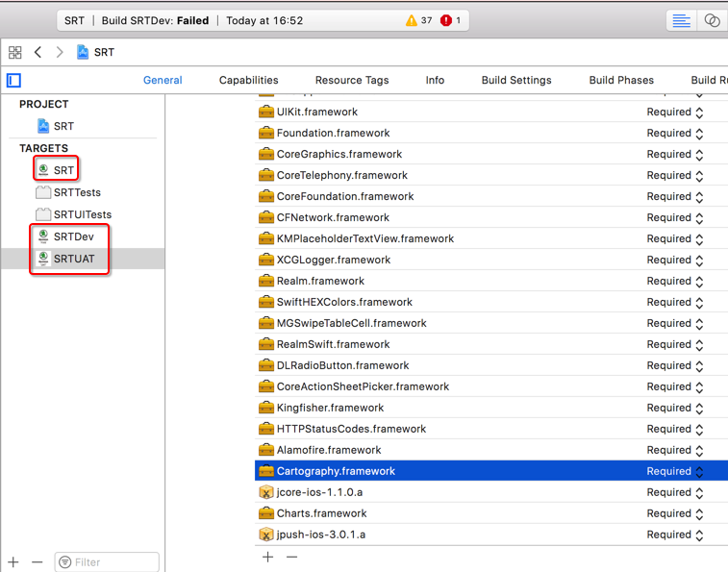Image resolution: width=728 pixels, height=572 pixels.
Task: Select the jpush-ios-3.0.1.a library row
Action: [491, 535]
